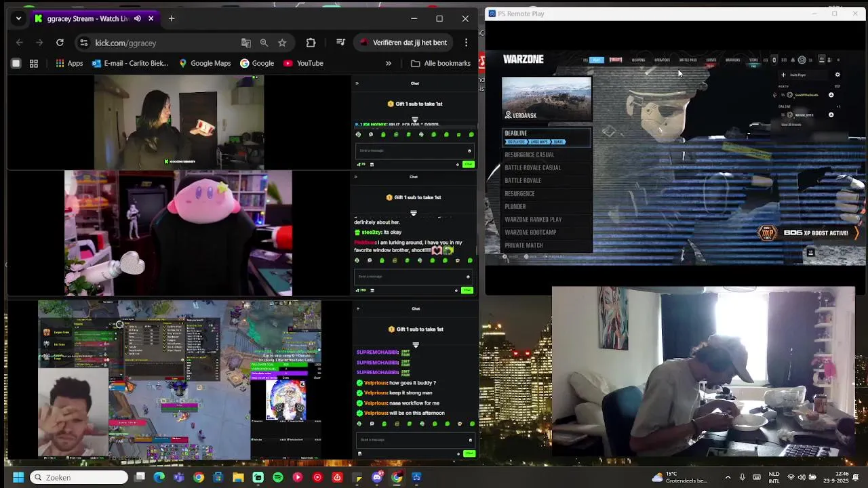Open Discord from the taskbar
The height and width of the screenshot is (488, 868).
377,477
